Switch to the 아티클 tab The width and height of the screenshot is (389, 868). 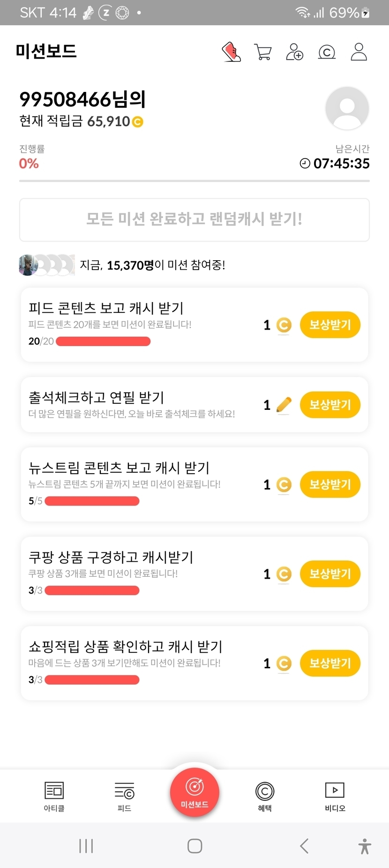coord(54,796)
